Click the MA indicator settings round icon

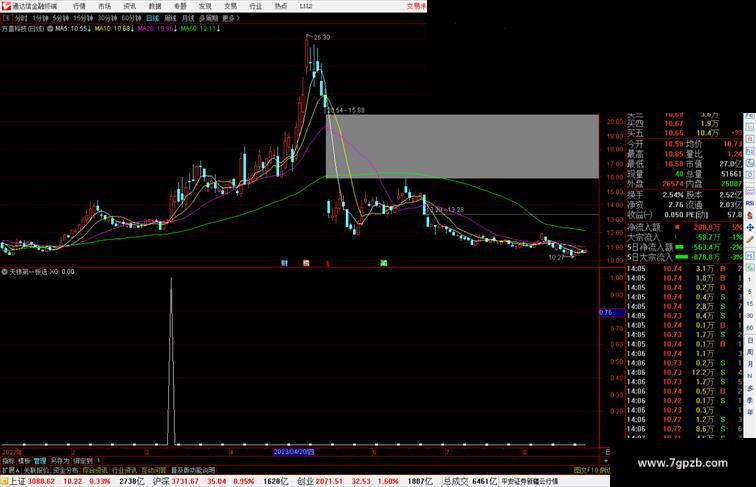[x=50, y=29]
